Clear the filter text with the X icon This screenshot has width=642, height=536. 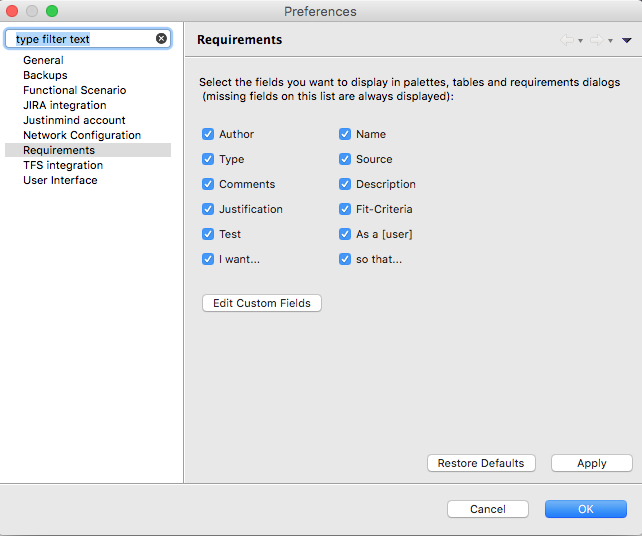(x=161, y=39)
